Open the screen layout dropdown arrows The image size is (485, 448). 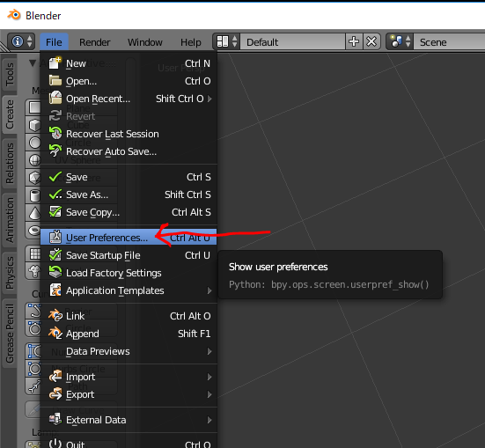(x=235, y=41)
